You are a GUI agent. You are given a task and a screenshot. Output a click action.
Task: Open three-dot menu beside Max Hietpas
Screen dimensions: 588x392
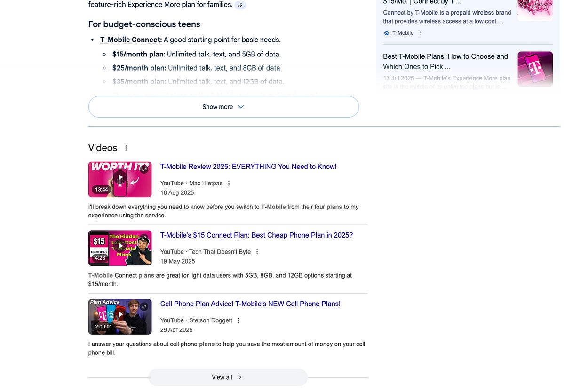(229, 183)
